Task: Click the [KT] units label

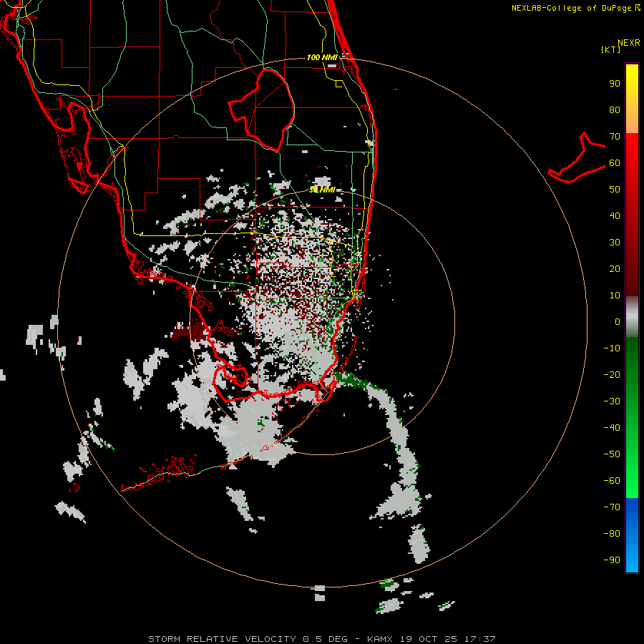Action: point(611,49)
